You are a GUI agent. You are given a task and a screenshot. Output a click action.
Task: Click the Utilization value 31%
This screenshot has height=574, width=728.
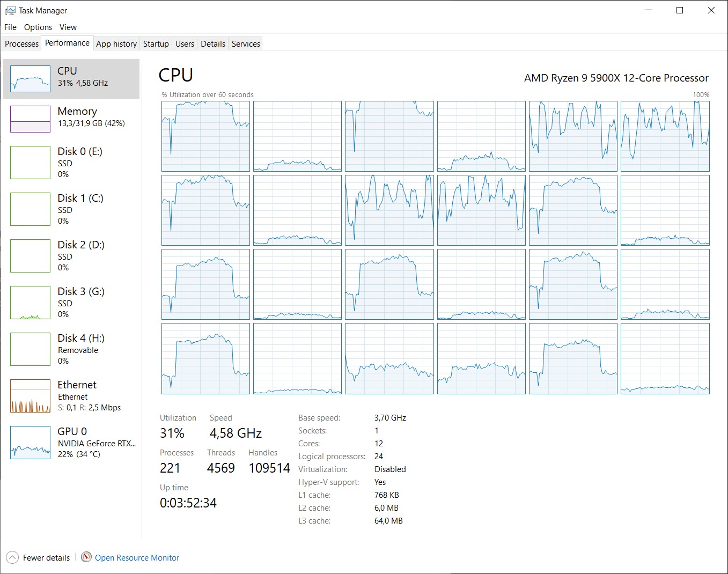pyautogui.click(x=172, y=433)
